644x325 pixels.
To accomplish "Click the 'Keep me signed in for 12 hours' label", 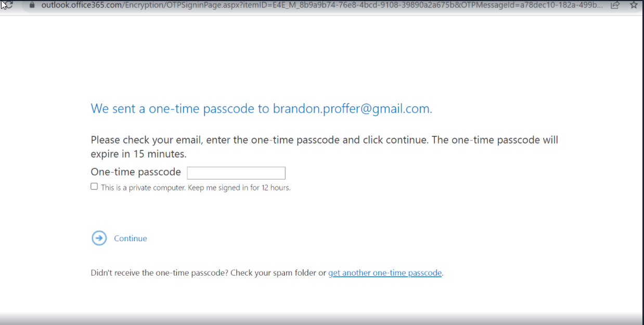I will click(x=196, y=188).
